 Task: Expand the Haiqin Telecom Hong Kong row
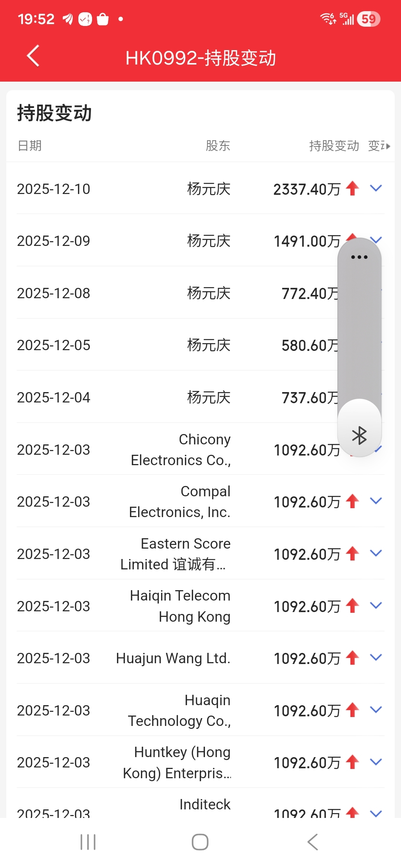[376, 606]
